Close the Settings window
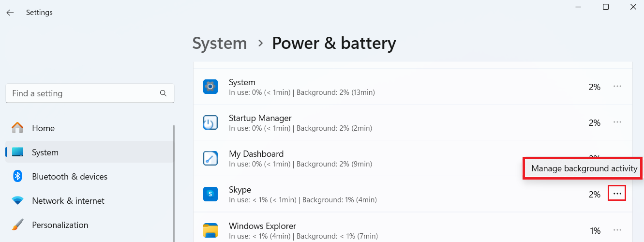 coord(633,7)
